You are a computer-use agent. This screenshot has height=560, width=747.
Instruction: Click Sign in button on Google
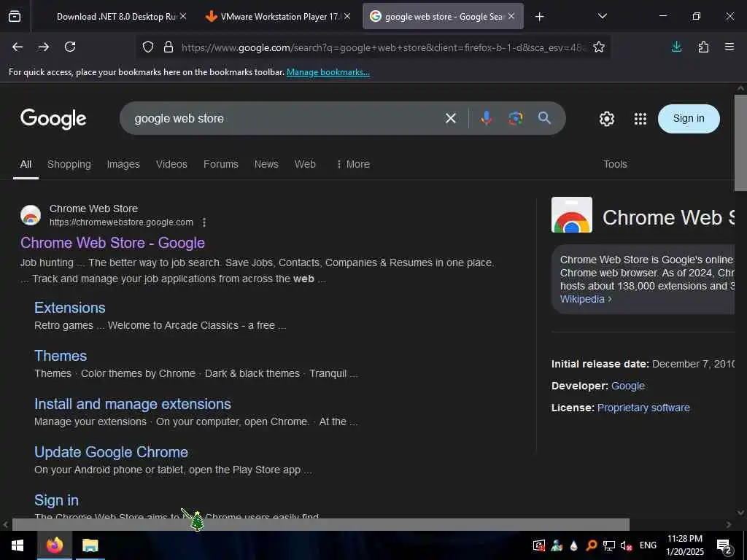(689, 119)
